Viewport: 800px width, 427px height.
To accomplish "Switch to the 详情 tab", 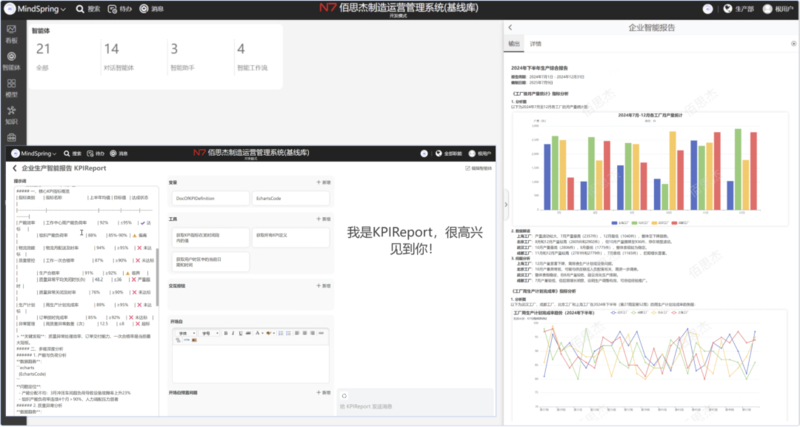I will coord(536,45).
